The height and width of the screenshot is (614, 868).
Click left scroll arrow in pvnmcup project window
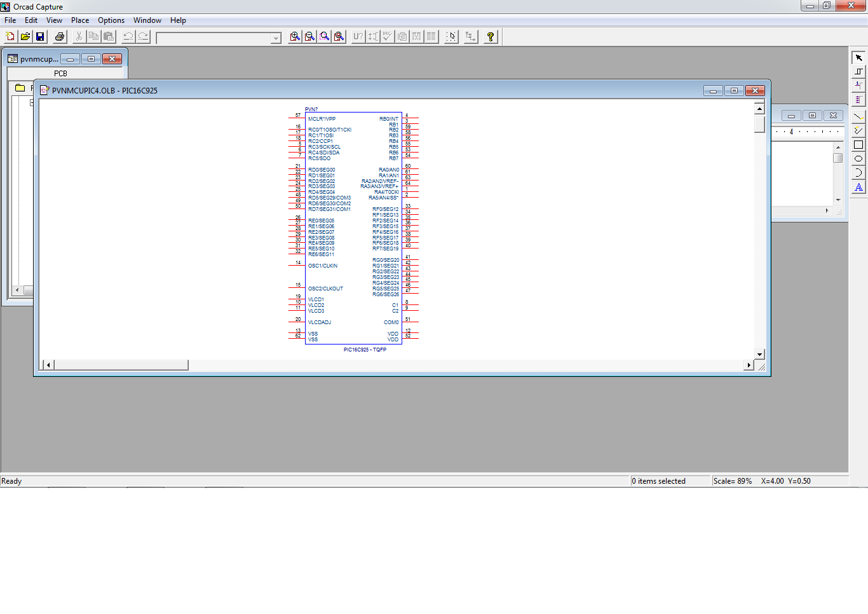17,290
